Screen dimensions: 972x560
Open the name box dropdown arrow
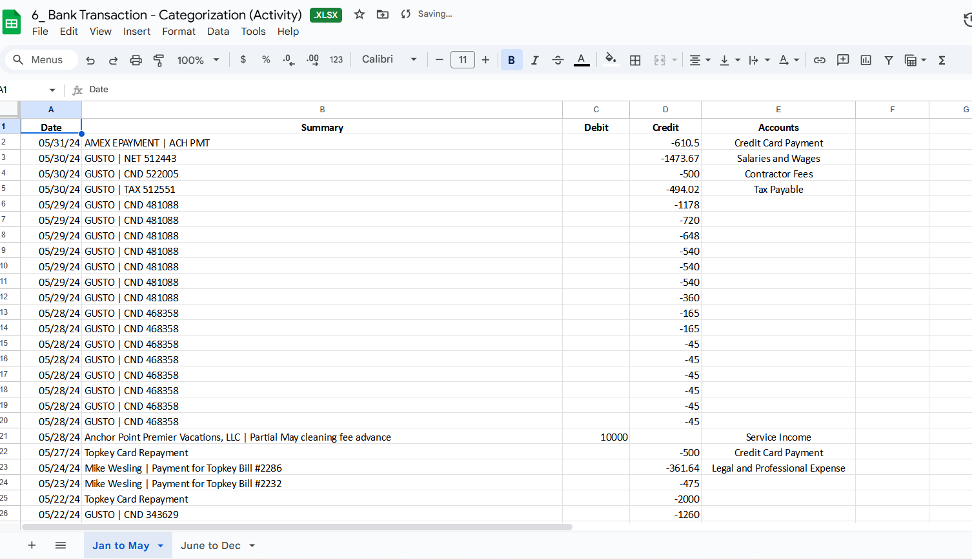(x=52, y=90)
